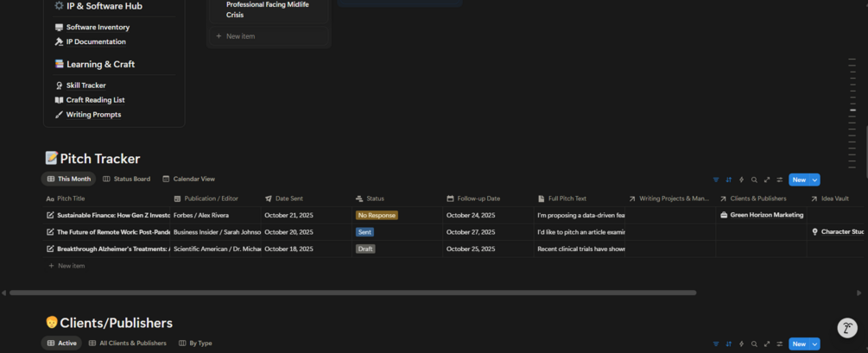868x353 pixels.
Task: Open Clients/Publishers in full page
Action: (767, 344)
